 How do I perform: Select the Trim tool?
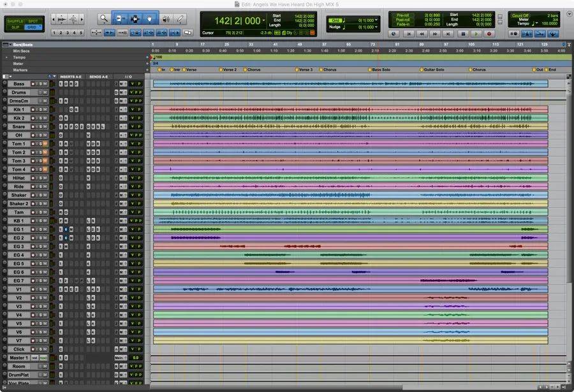[x=120, y=19]
